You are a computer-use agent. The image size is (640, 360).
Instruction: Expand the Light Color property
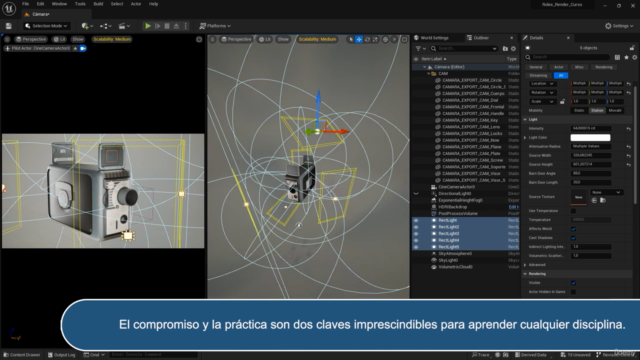[525, 138]
